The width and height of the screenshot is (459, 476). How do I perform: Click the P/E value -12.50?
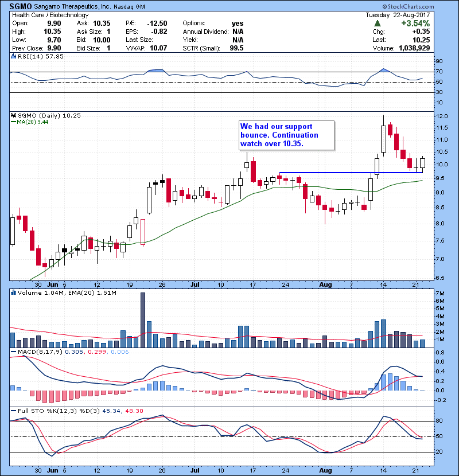point(157,24)
